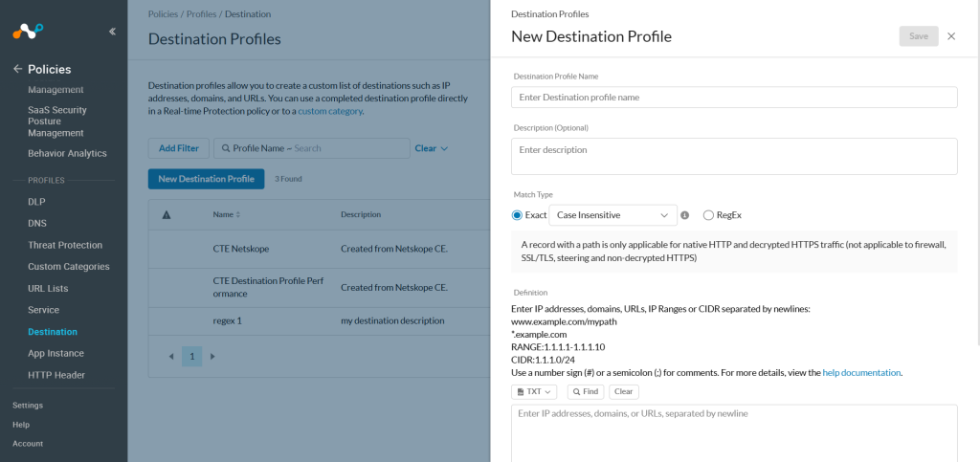Click the Save button
This screenshot has height=462, width=980.
coord(919,36)
